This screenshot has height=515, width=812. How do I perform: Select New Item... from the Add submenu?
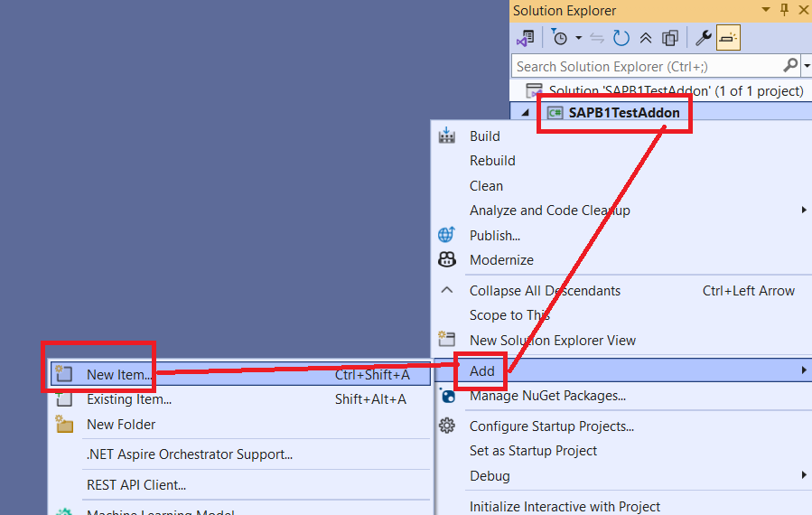pos(119,374)
